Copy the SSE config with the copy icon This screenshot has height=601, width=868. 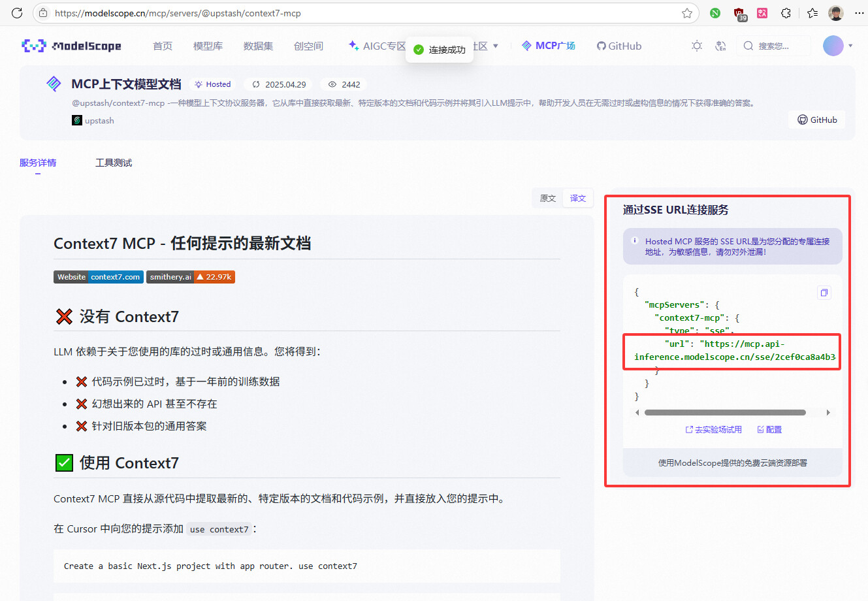(x=824, y=293)
